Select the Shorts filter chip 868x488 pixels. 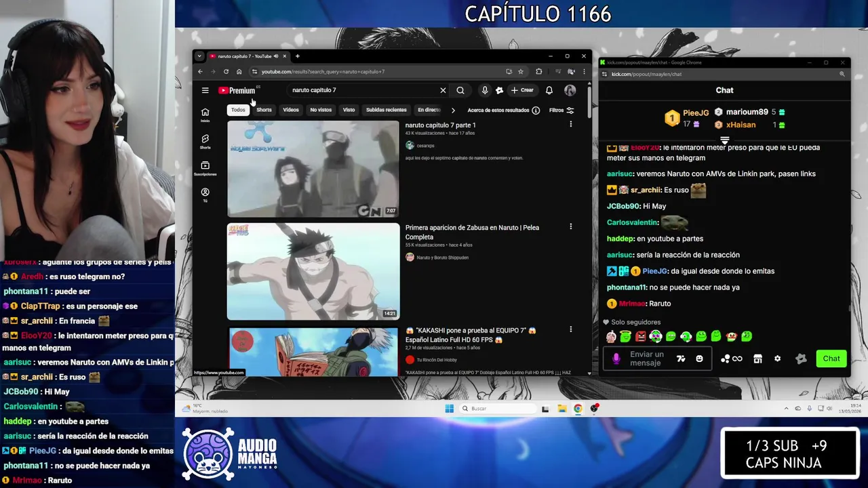(x=264, y=110)
